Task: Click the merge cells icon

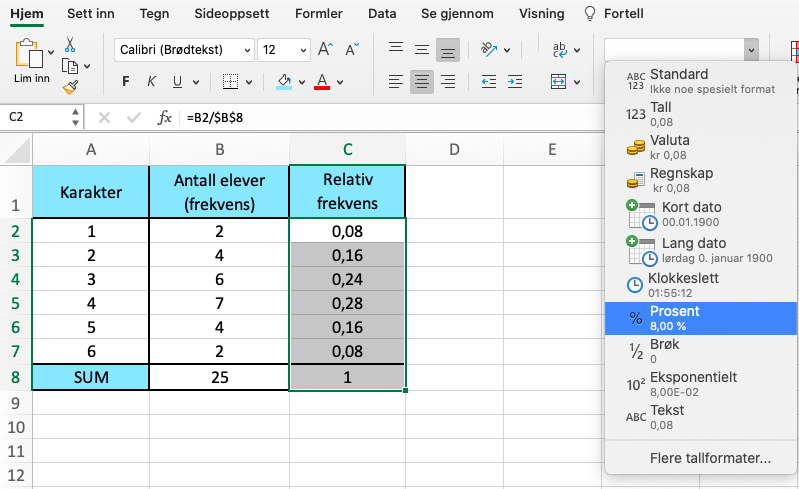Action: click(558, 82)
